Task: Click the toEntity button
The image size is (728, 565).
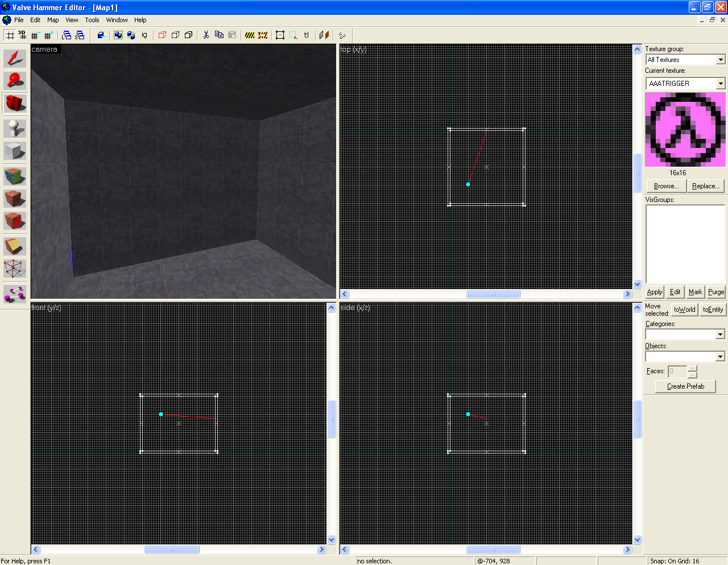Action: [713, 310]
